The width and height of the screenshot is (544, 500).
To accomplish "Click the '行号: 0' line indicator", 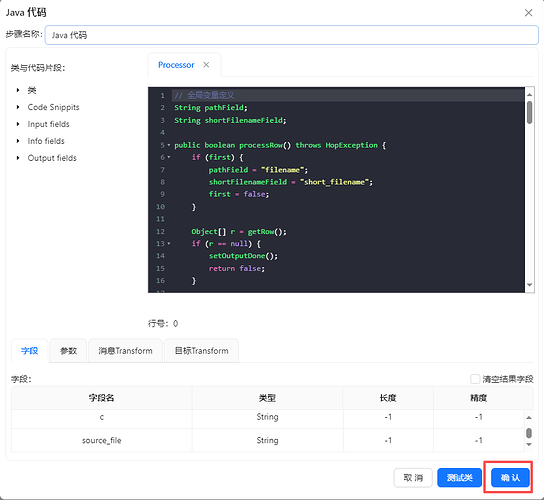I will tap(163, 324).
